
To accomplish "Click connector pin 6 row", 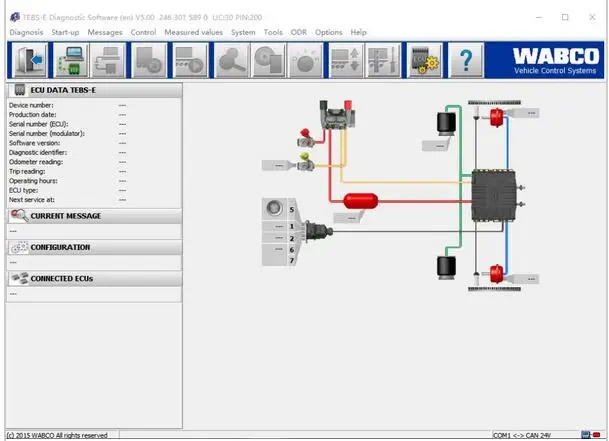I will click(x=279, y=249).
